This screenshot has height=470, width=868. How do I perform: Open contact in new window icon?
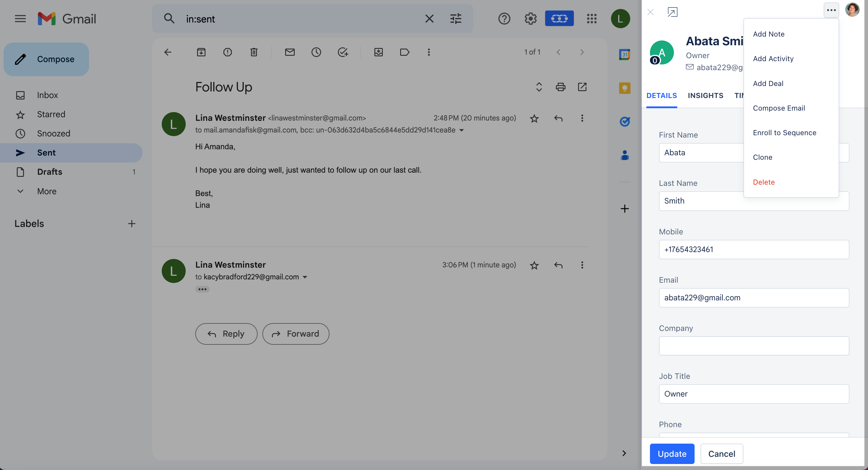tap(672, 12)
